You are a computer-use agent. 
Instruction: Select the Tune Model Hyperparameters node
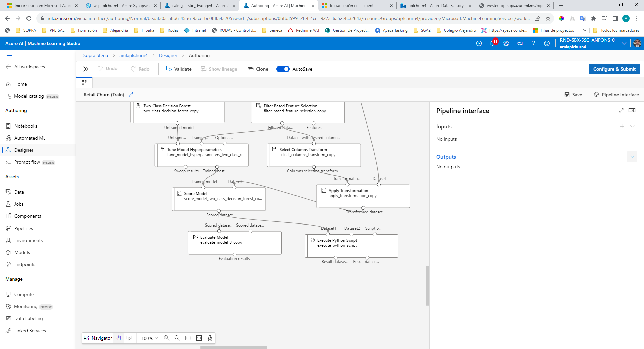tap(202, 155)
